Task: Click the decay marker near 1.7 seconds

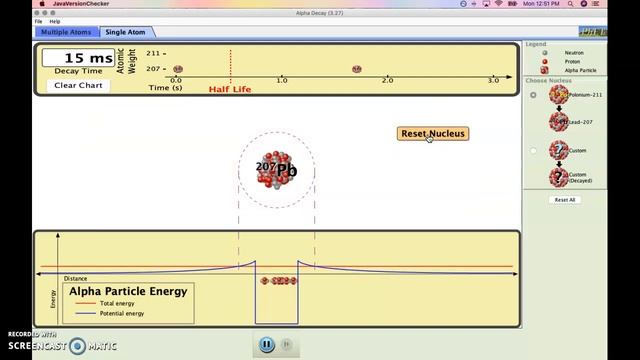Action: (x=357, y=69)
